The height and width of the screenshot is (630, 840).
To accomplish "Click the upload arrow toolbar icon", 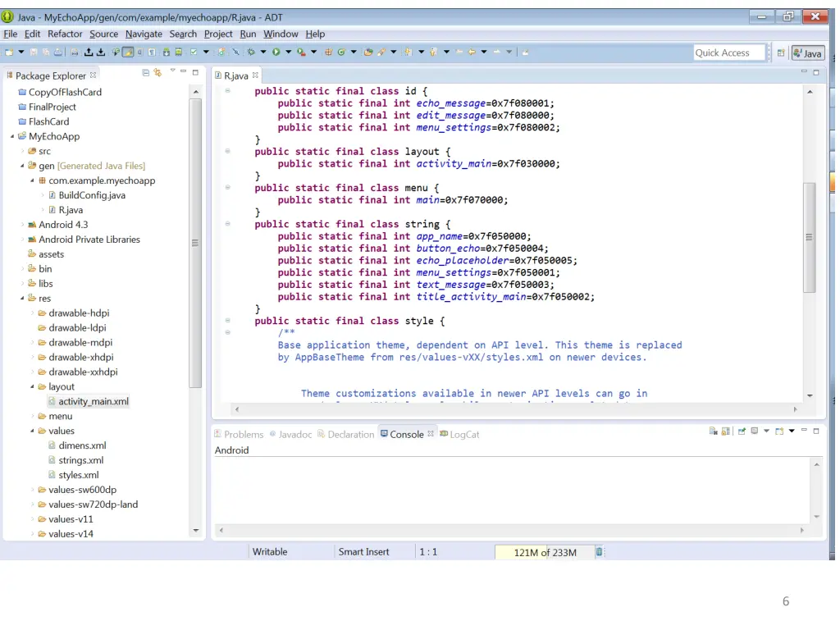I will [89, 52].
